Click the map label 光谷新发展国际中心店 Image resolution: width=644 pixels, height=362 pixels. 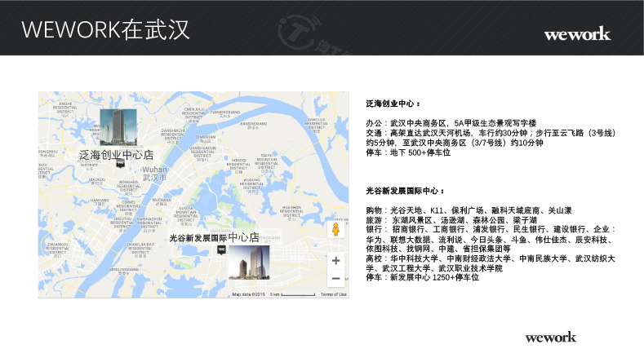pyautogui.click(x=214, y=237)
